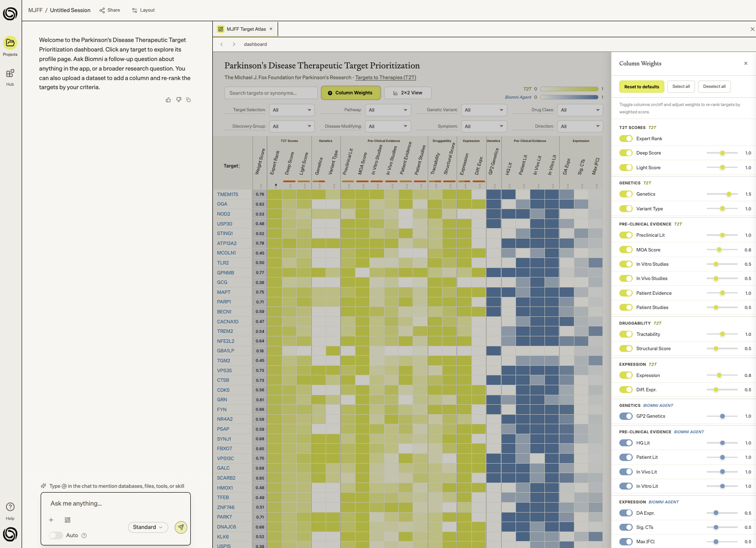Click the thumbs up feedback icon
Screen dimensions: 756x548
168,100
